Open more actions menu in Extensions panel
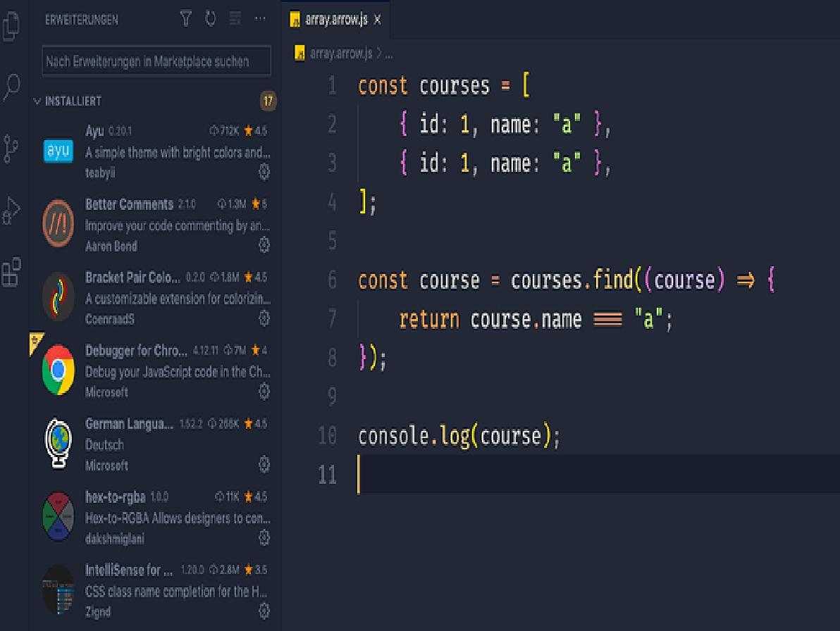This screenshot has width=840, height=631. pyautogui.click(x=260, y=19)
